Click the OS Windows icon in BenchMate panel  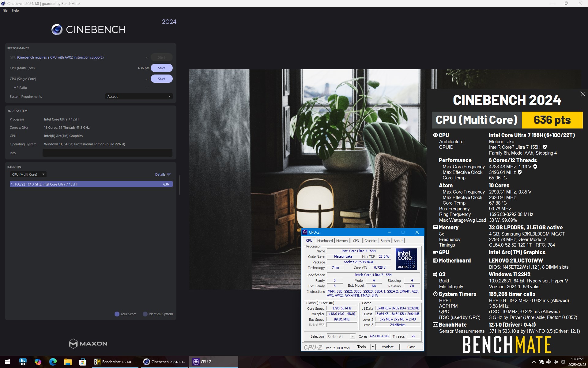click(x=435, y=274)
